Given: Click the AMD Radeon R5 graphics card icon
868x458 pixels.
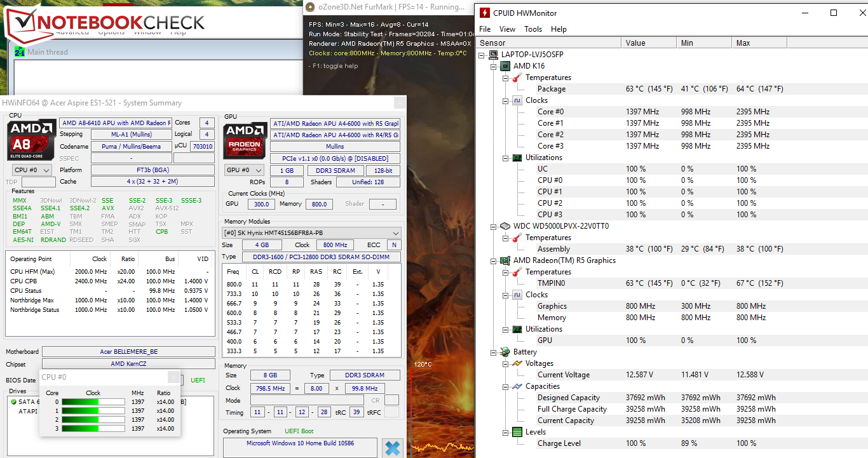Looking at the screenshot, I should [505, 260].
